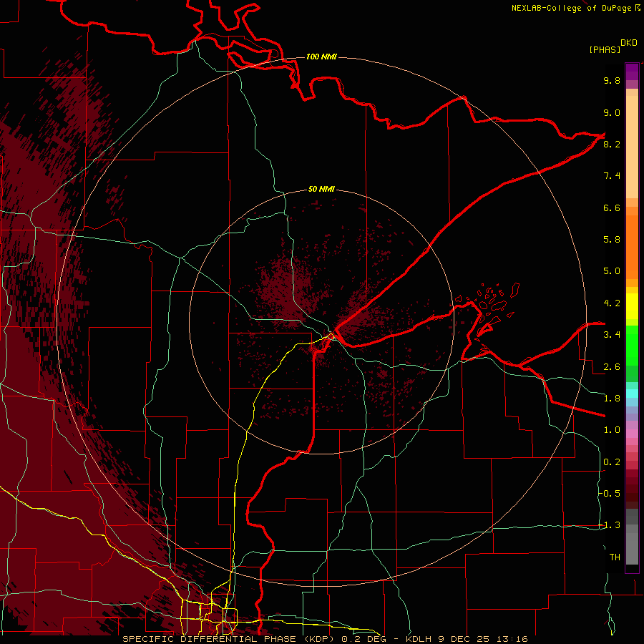This screenshot has height=644, width=644.
Task: Click the cyan segment of the color bar
Action: [x=632, y=394]
